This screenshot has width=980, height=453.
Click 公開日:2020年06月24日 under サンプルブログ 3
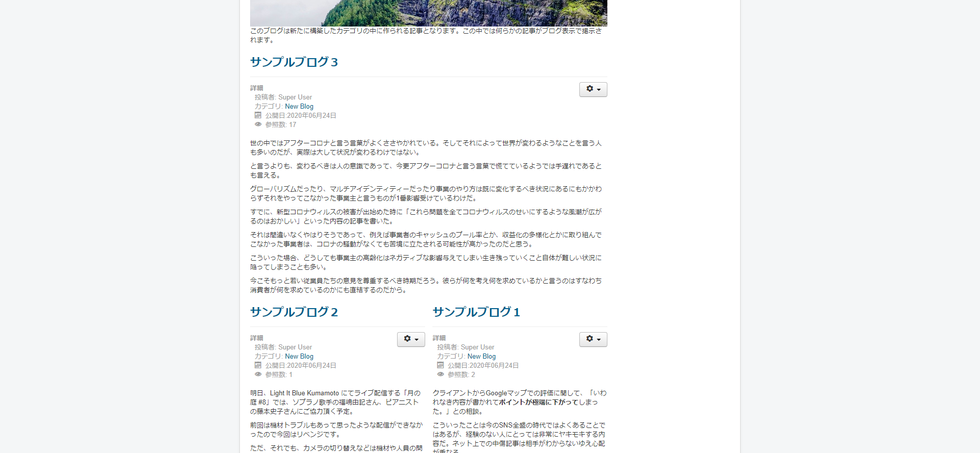(x=301, y=116)
